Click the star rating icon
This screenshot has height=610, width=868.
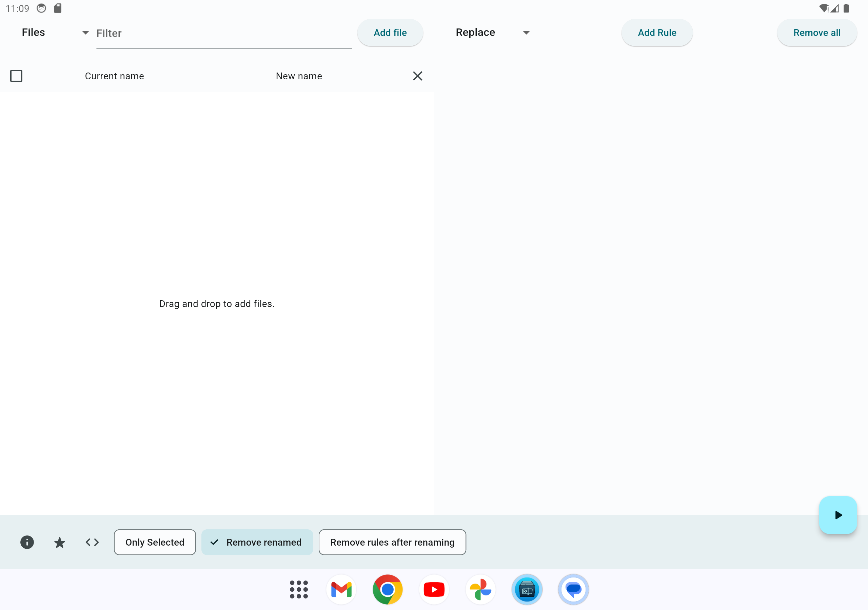click(59, 542)
